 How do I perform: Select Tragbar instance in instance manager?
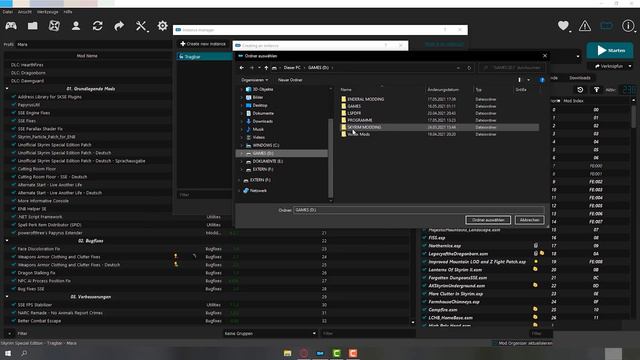(204, 57)
